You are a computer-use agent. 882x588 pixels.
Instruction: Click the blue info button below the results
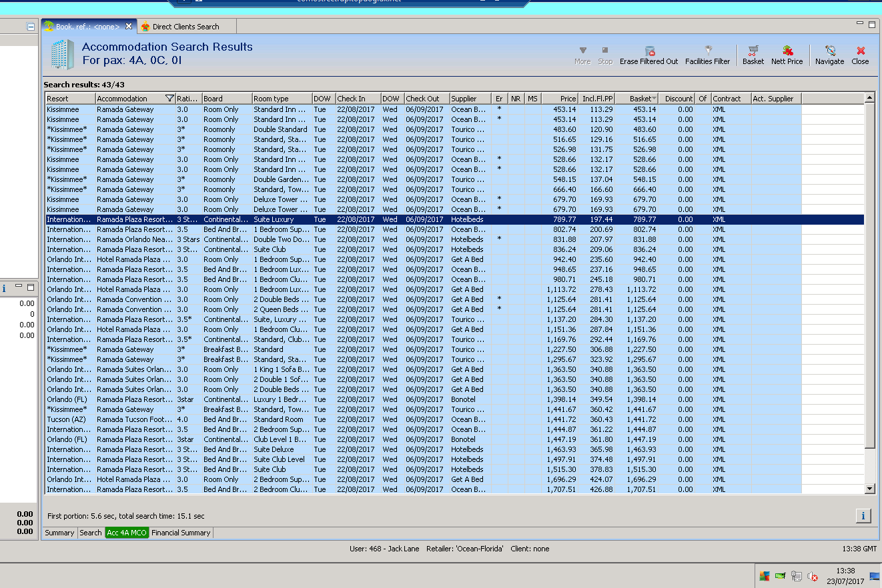click(x=863, y=516)
